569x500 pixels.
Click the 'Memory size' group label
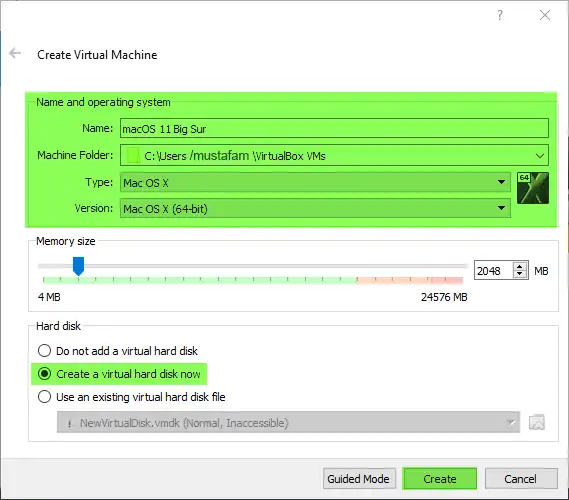66,241
